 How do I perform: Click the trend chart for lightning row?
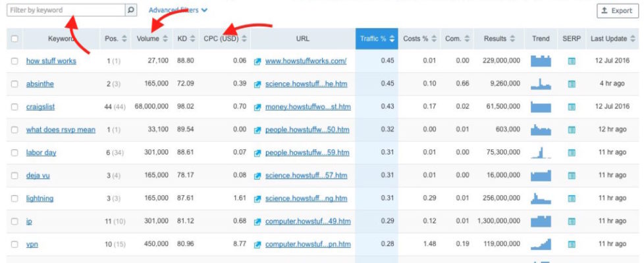point(541,199)
